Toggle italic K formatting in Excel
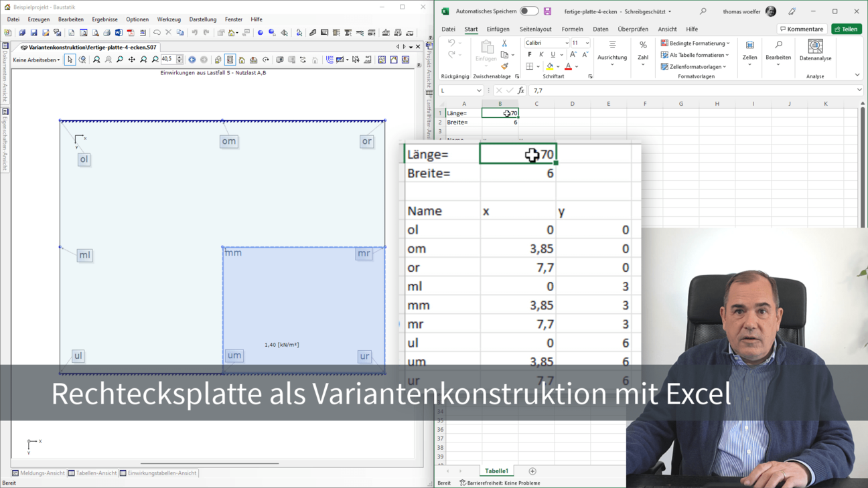This screenshot has width=868, height=488. 541,55
